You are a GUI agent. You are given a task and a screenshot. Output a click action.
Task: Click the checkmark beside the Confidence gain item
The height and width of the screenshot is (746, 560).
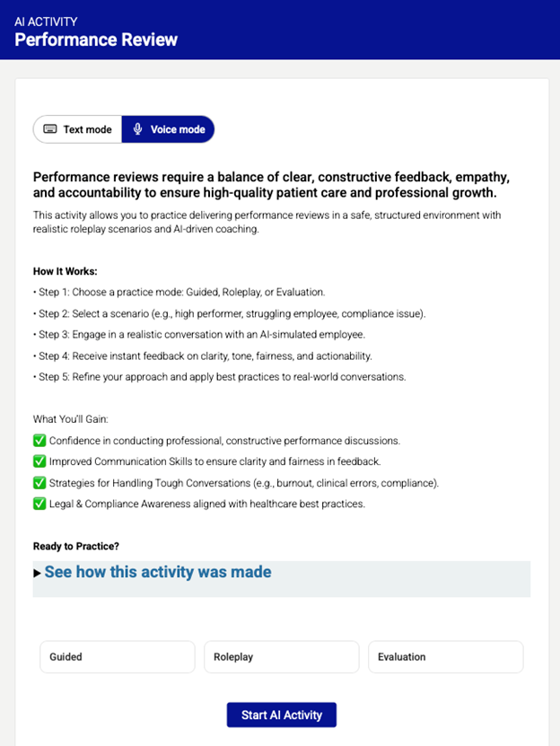pos(38,440)
